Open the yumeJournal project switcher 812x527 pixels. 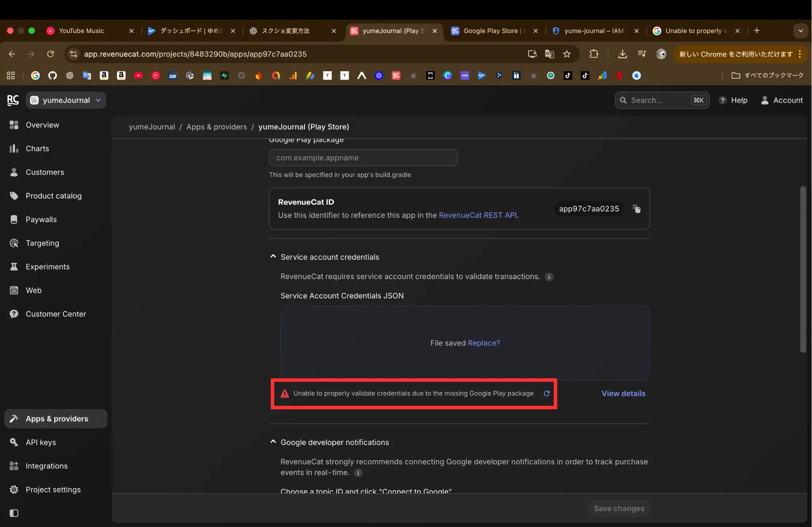point(65,100)
